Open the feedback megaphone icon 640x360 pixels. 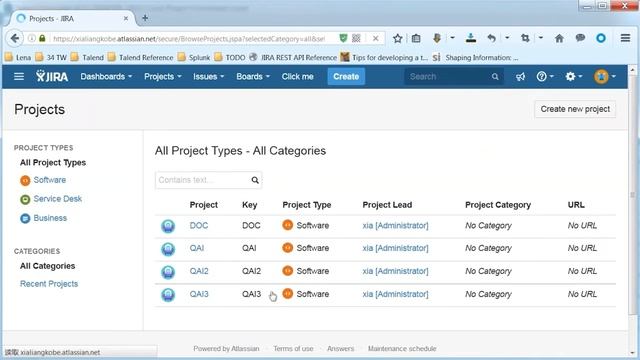point(520,76)
